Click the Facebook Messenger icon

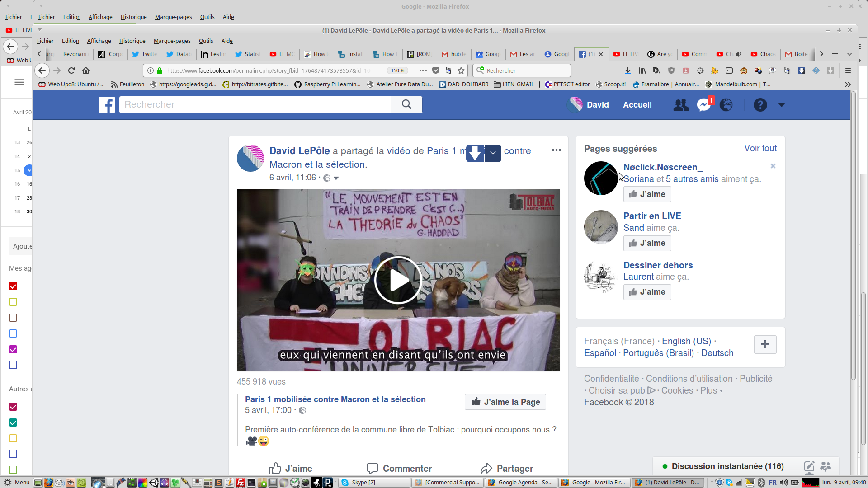[x=703, y=105]
